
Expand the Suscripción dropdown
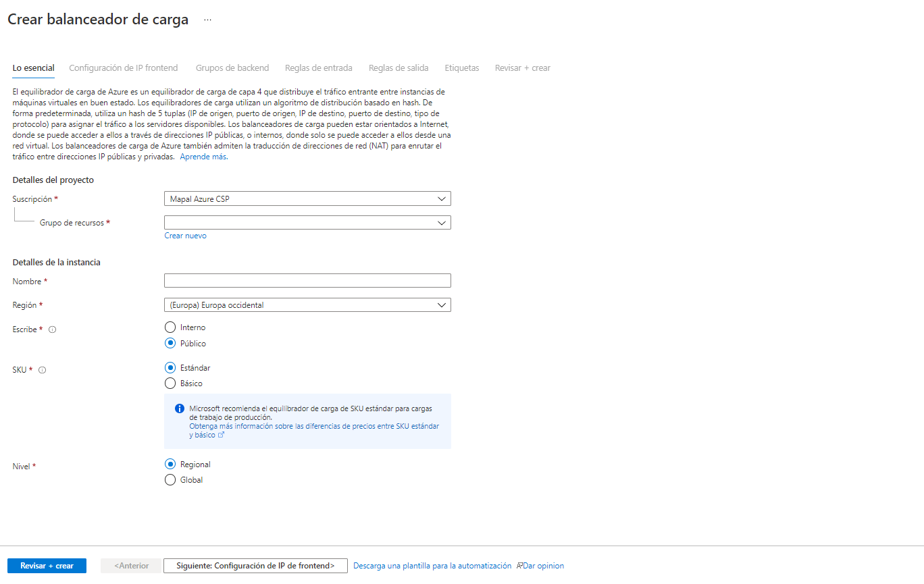[x=307, y=199]
